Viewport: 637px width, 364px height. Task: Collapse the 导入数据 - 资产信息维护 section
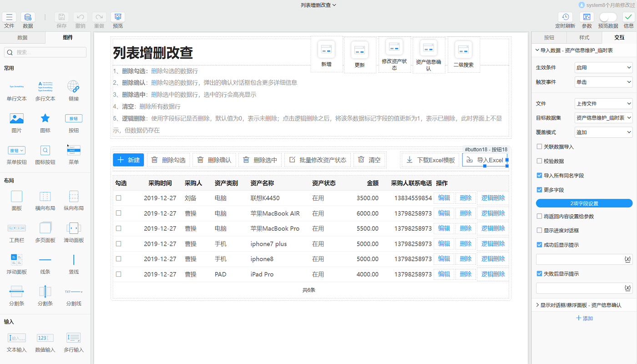pyautogui.click(x=537, y=51)
